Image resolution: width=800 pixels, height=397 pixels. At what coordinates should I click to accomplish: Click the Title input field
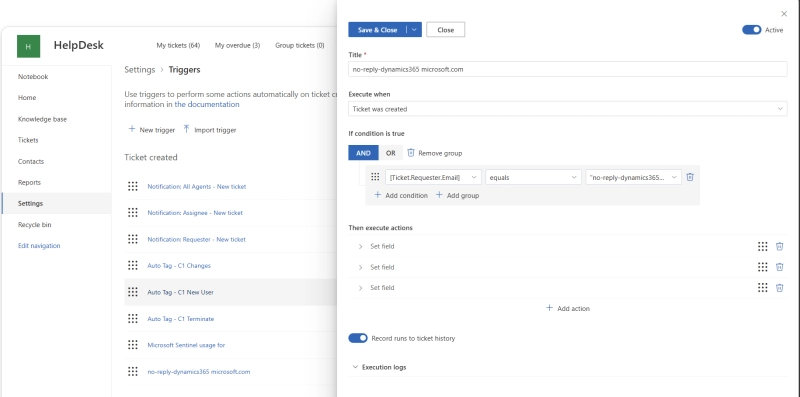(567, 69)
